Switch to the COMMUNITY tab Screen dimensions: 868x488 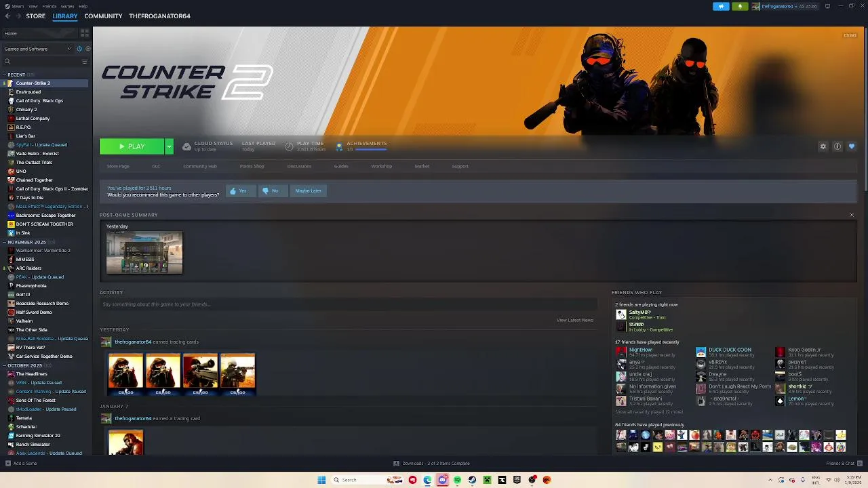coord(103,16)
